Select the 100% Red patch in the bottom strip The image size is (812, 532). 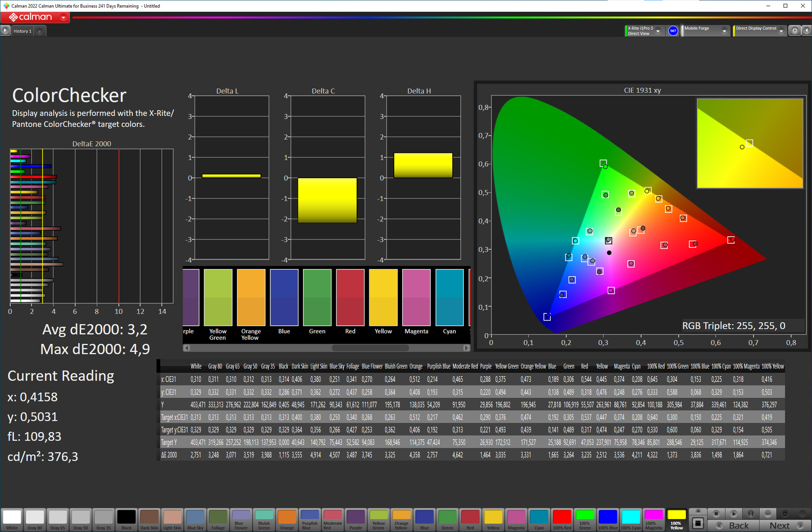pyautogui.click(x=562, y=519)
